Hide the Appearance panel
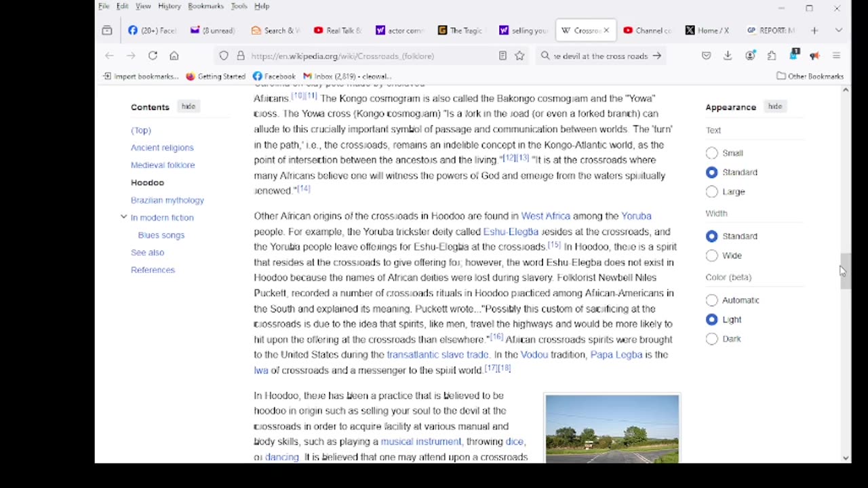The width and height of the screenshot is (868, 488). (774, 106)
